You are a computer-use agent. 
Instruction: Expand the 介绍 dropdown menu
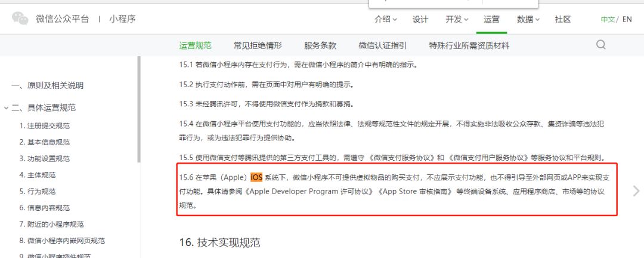click(386, 19)
